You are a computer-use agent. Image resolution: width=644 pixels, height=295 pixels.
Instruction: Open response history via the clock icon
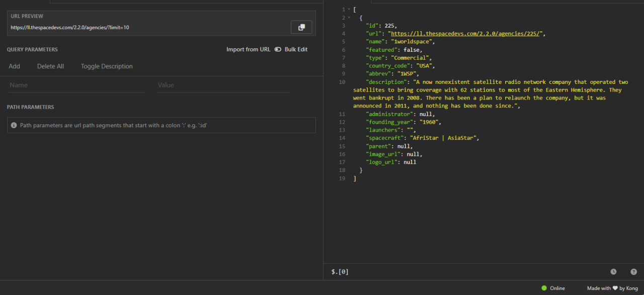coord(613,271)
